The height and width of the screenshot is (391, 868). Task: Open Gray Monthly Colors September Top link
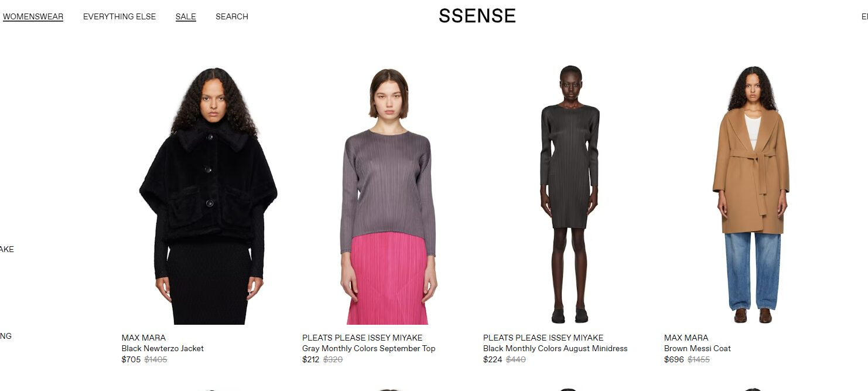369,348
